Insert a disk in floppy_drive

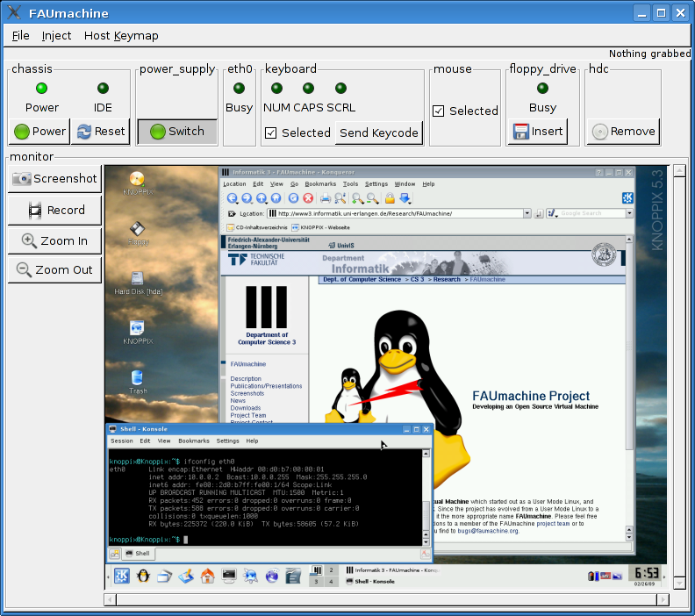click(x=537, y=132)
